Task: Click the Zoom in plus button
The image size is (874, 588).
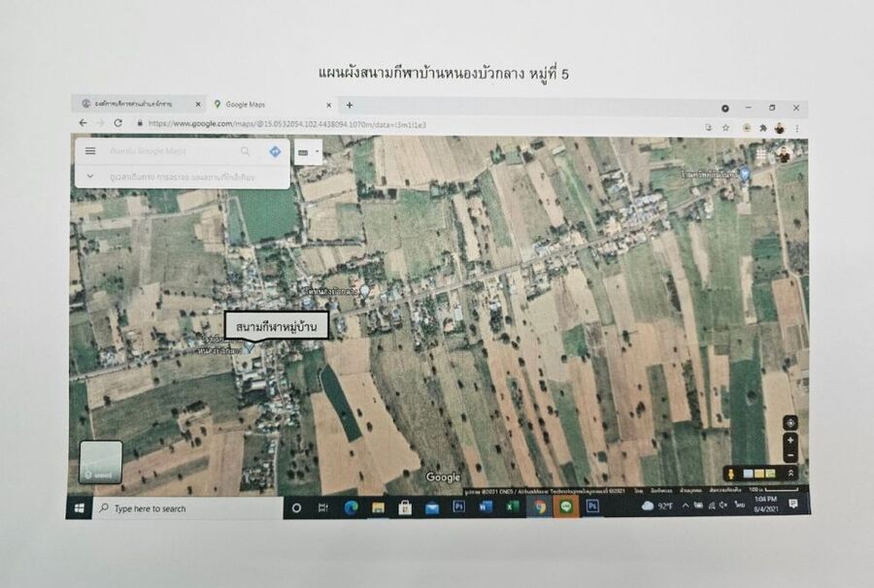Action: coord(790,440)
